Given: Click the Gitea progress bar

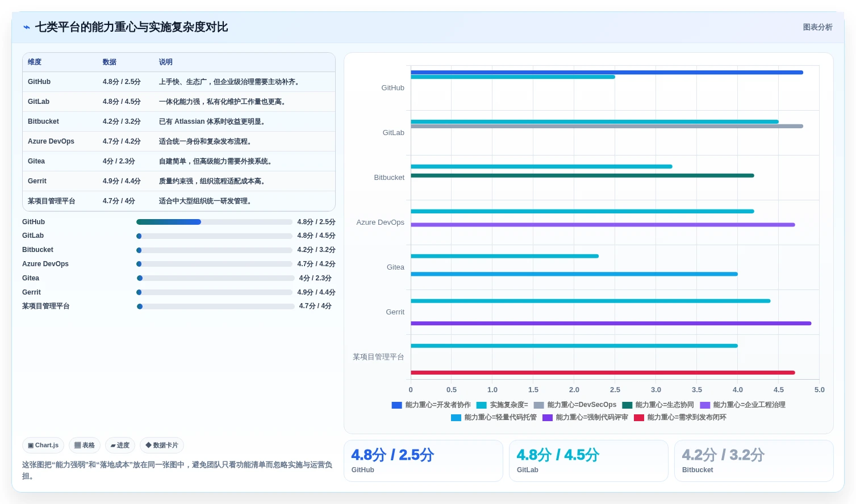Looking at the screenshot, I should coord(215,278).
